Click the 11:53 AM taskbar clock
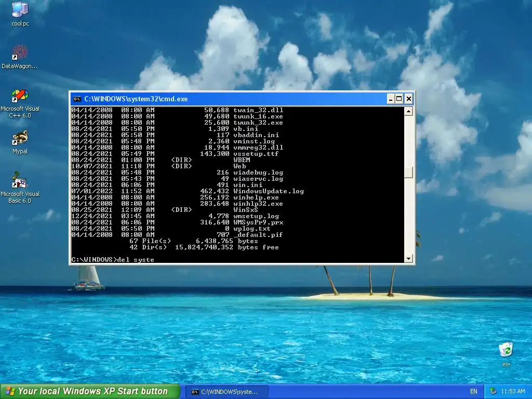 [513, 391]
